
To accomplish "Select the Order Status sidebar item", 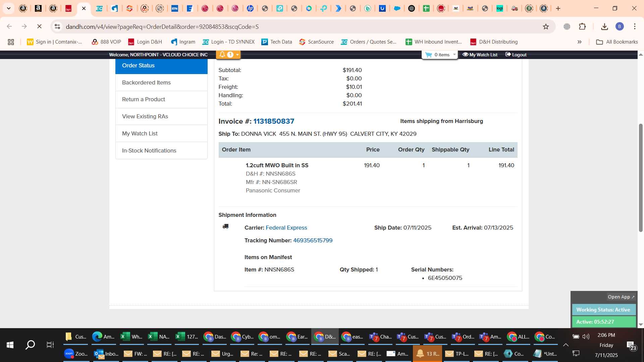I will tap(161, 66).
